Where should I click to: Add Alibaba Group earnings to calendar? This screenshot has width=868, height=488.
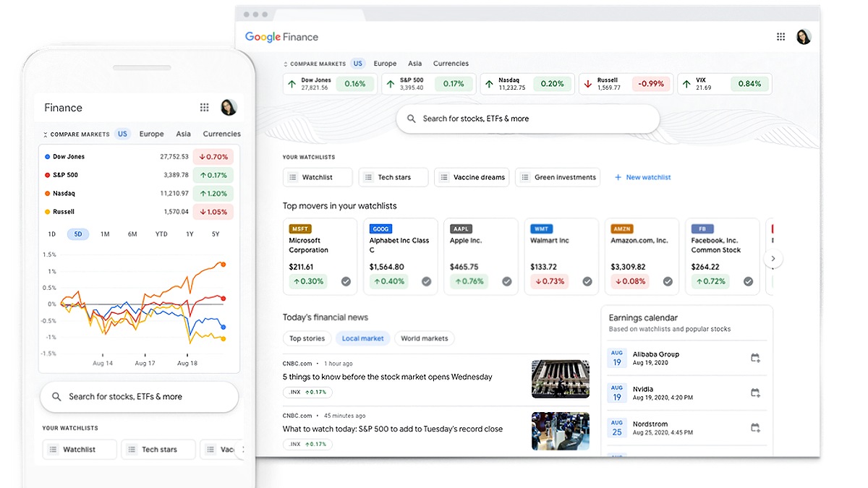[x=755, y=358]
